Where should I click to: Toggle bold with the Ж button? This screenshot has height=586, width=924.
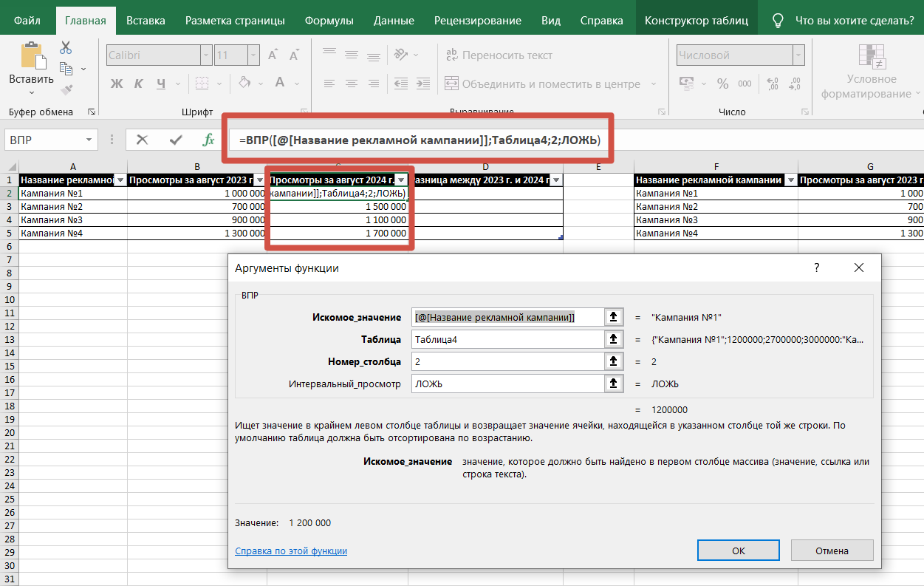116,84
